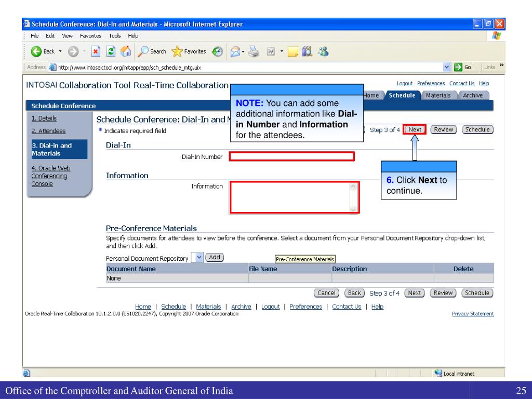Click the top Next button
The height and width of the screenshot is (399, 532).
(415, 129)
